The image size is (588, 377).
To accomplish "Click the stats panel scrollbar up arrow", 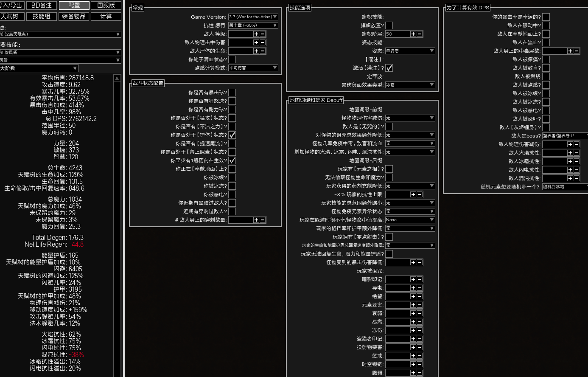I will [x=117, y=79].
